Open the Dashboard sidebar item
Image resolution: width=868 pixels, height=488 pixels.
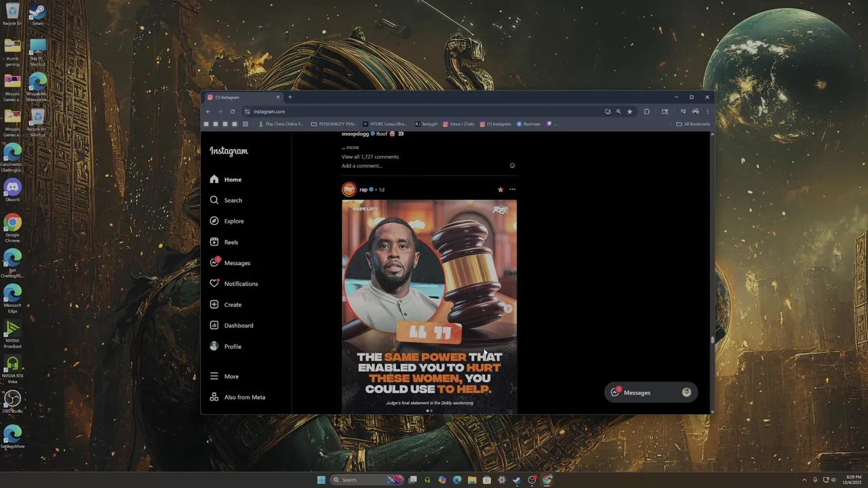(x=231, y=325)
